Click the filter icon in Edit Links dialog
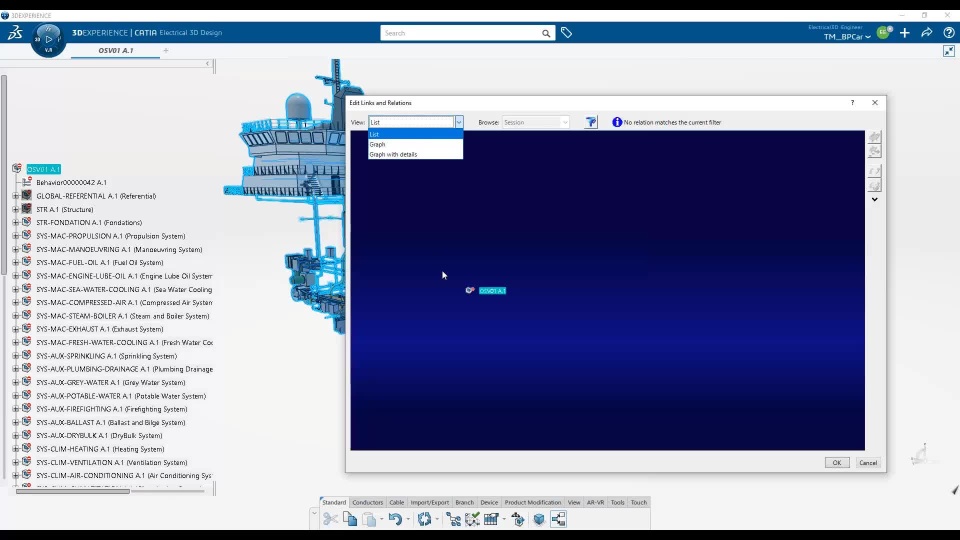Screen dimensions: 960x540 point(591,122)
